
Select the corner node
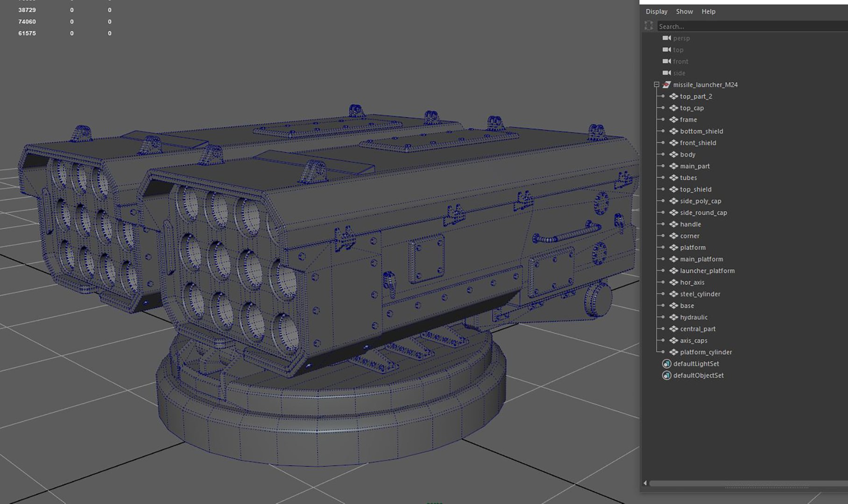pyautogui.click(x=689, y=236)
